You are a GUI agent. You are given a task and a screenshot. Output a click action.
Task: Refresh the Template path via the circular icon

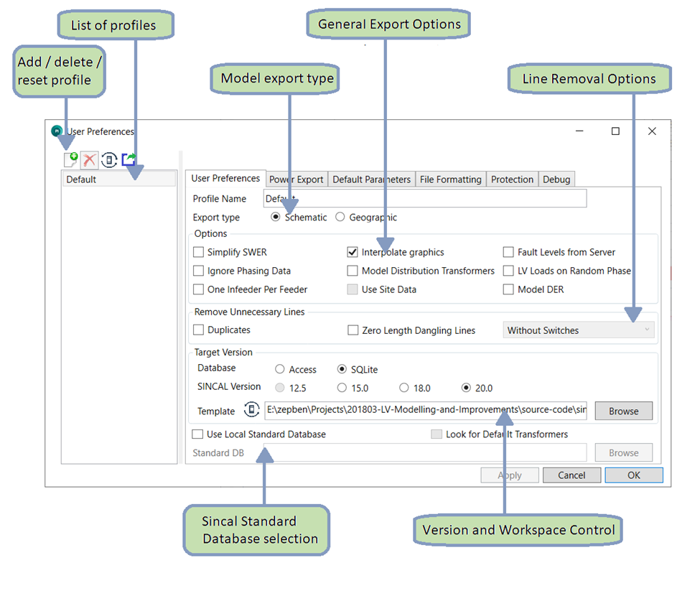251,411
